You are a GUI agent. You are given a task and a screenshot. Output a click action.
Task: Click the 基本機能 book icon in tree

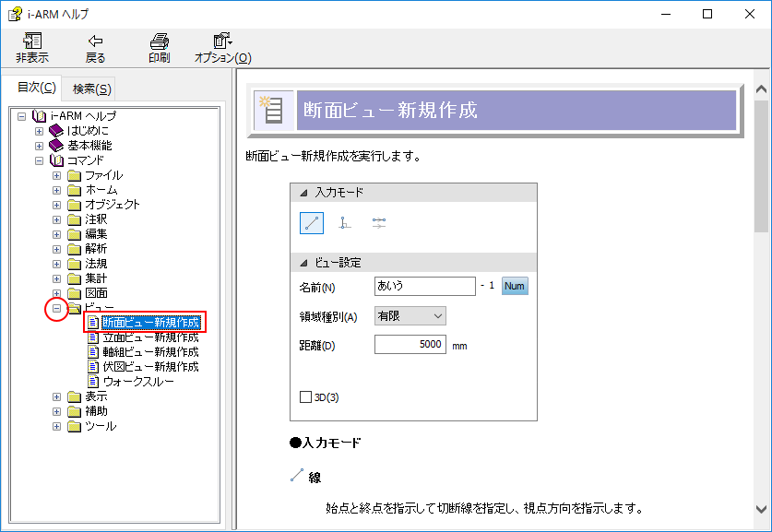[x=56, y=146]
